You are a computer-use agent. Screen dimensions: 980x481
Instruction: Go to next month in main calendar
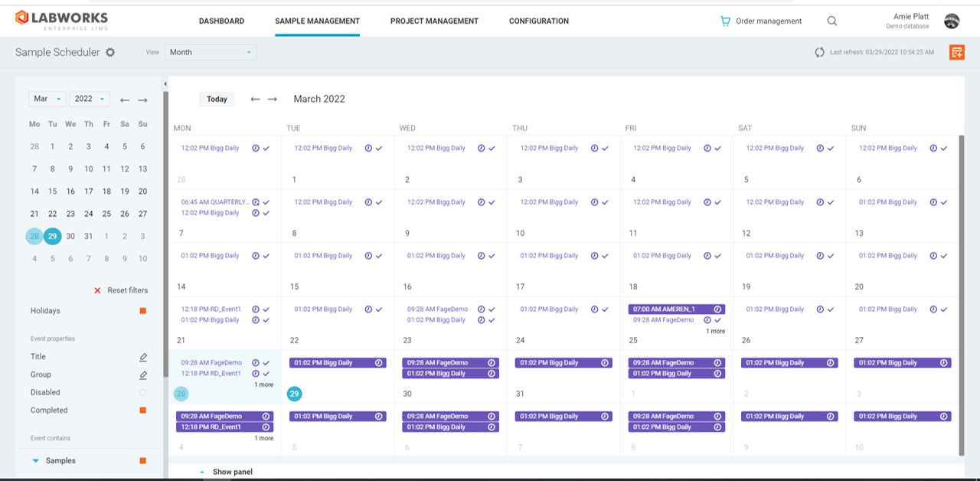tap(273, 99)
